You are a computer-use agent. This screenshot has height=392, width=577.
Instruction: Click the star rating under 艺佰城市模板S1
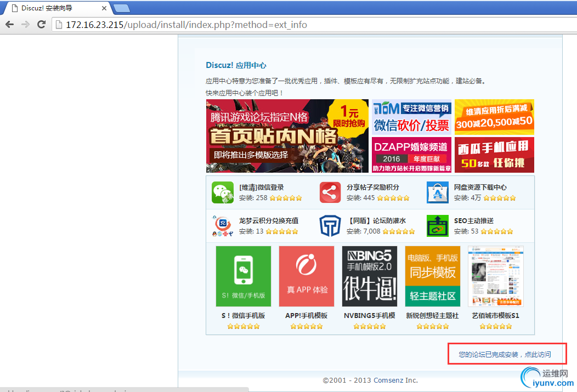496,327
